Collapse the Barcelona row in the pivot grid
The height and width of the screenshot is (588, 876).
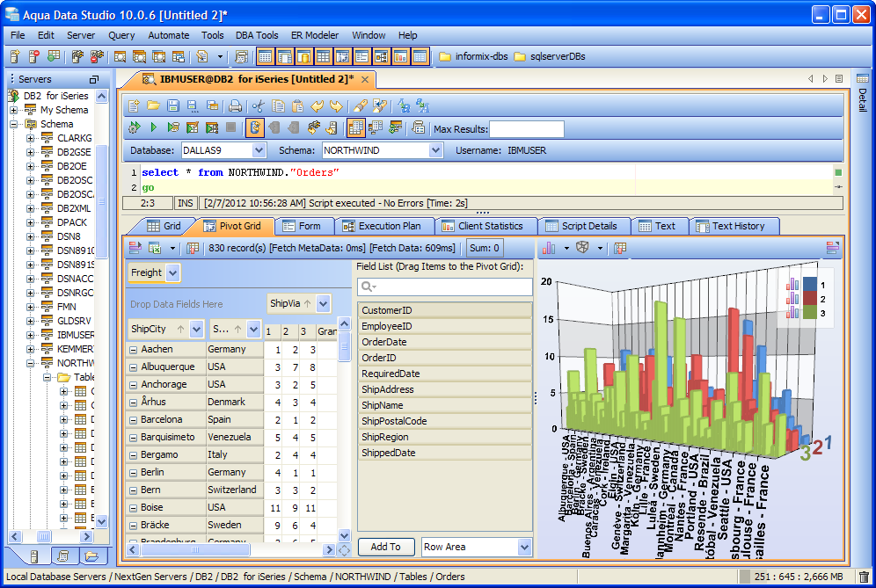tap(134, 420)
